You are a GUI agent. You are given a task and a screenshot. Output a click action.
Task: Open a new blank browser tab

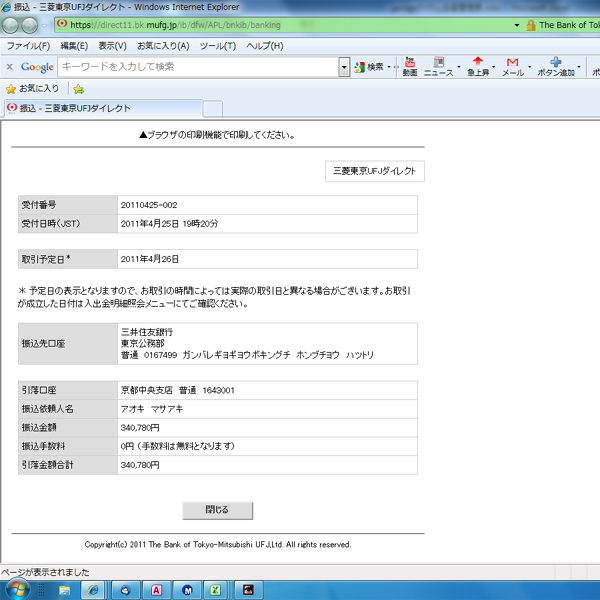coord(212,109)
